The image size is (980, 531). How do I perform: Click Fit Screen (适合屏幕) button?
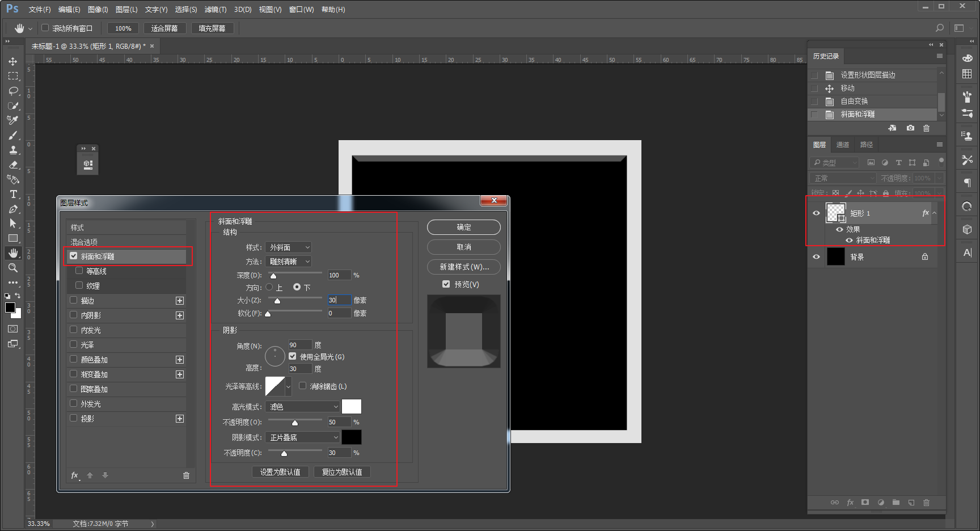point(164,28)
